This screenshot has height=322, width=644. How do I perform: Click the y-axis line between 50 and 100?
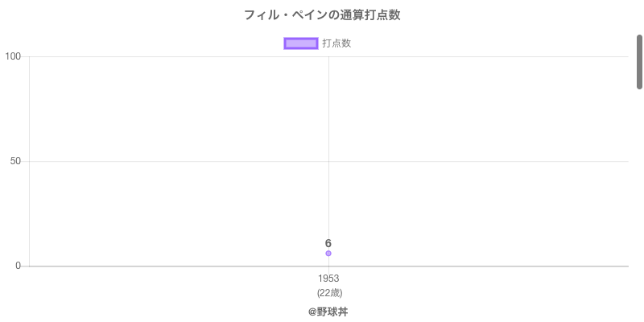click(30, 109)
